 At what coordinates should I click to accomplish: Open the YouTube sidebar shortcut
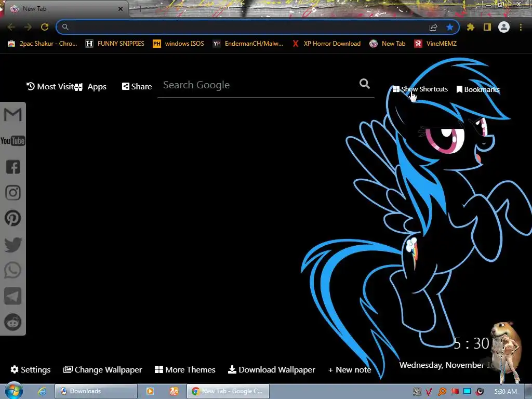click(x=13, y=141)
